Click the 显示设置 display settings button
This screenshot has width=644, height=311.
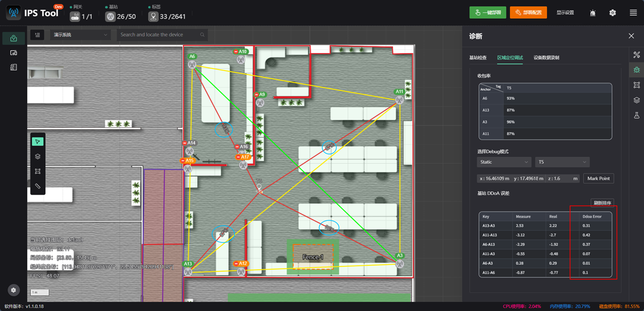[x=565, y=13]
